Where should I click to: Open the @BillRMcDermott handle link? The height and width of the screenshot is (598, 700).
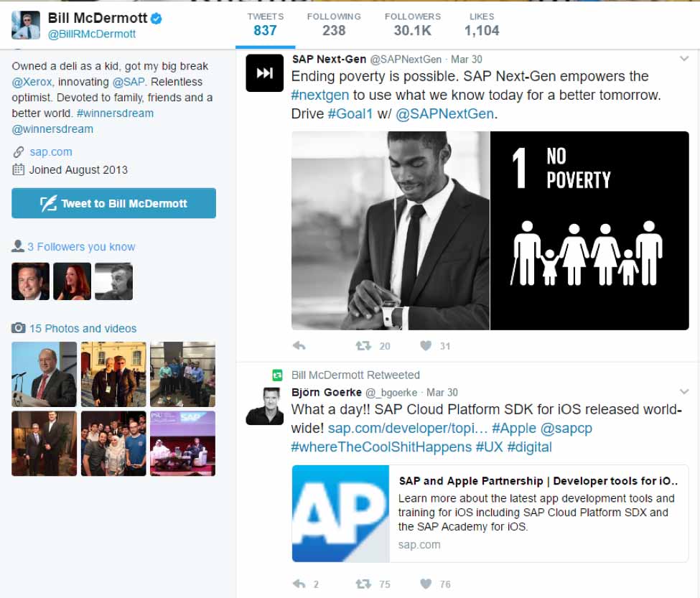point(91,34)
